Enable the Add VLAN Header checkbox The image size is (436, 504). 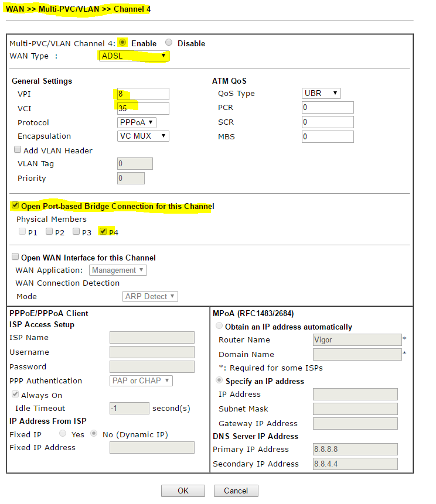click(18, 150)
